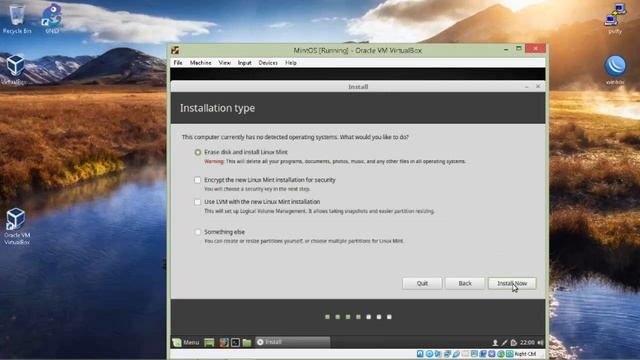Click the Quit button
This screenshot has width=640, height=360.
tap(422, 283)
